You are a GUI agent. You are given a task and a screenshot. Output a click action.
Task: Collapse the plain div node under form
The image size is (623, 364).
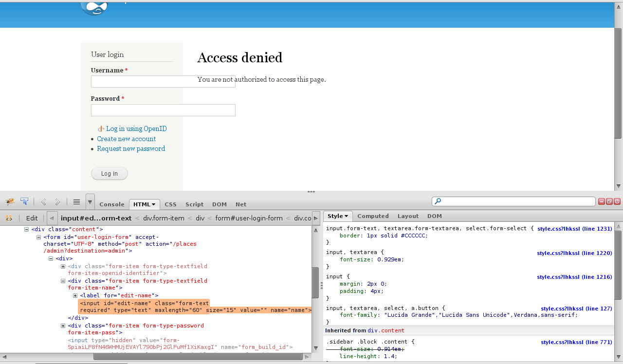[51, 259]
